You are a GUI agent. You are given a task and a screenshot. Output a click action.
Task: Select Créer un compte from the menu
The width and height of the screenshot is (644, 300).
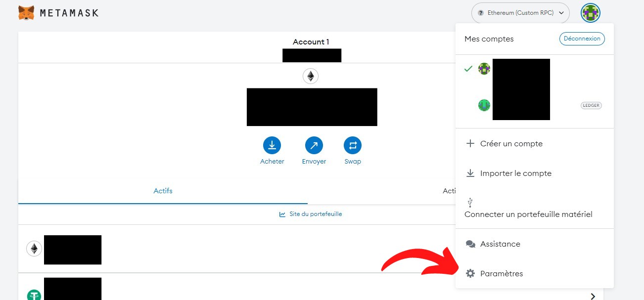tap(511, 143)
